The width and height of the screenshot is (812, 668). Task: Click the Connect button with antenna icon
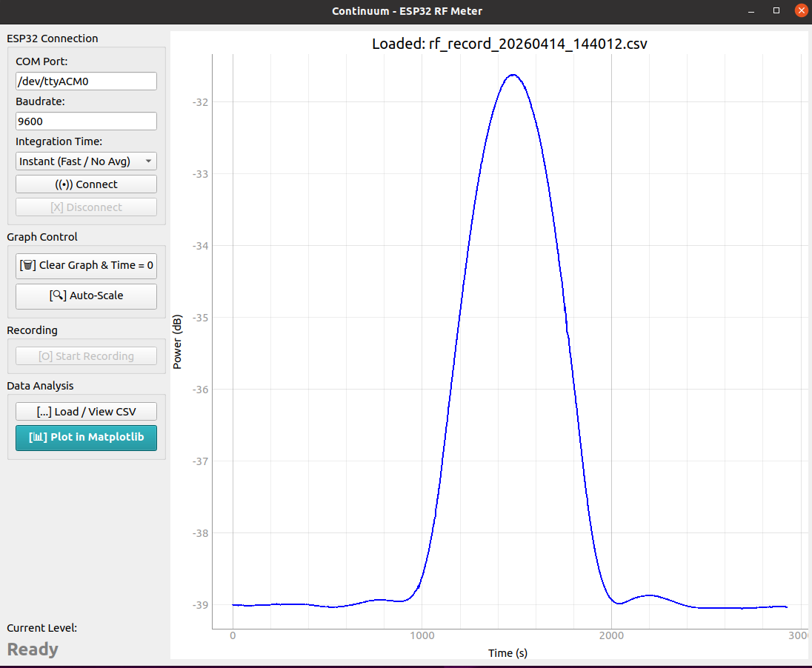pos(86,184)
